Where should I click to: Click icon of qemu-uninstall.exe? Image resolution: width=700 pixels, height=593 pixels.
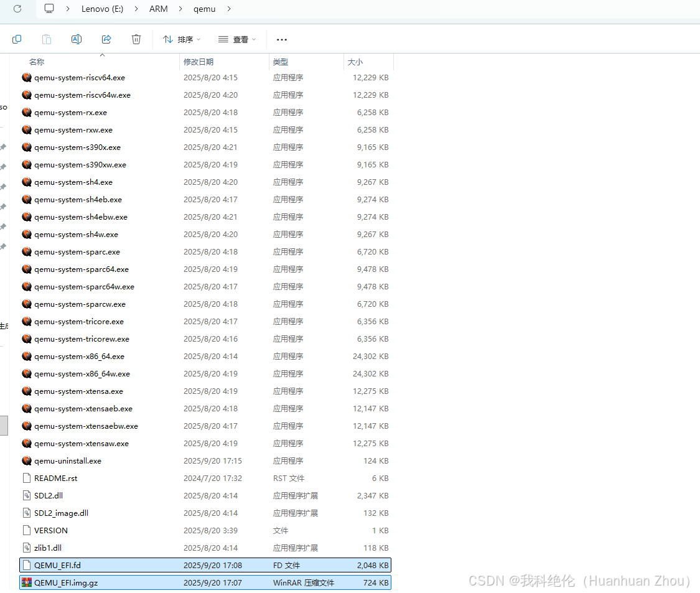pos(27,460)
